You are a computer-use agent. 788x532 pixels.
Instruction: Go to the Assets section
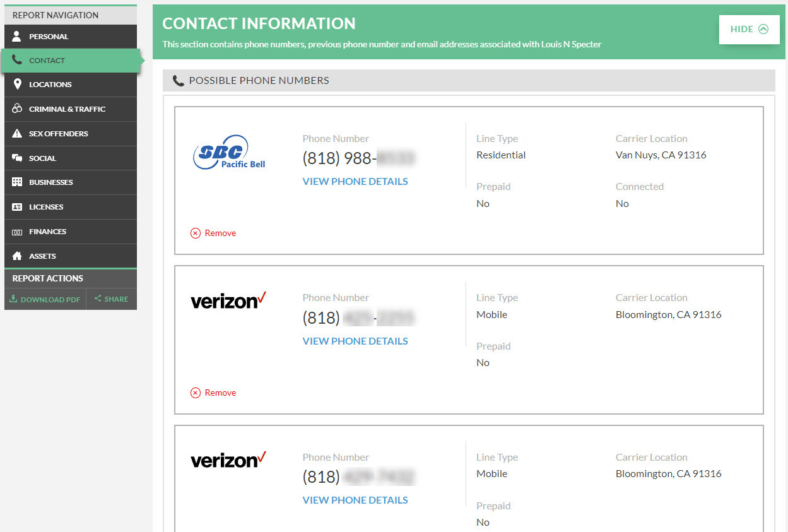tap(71, 256)
